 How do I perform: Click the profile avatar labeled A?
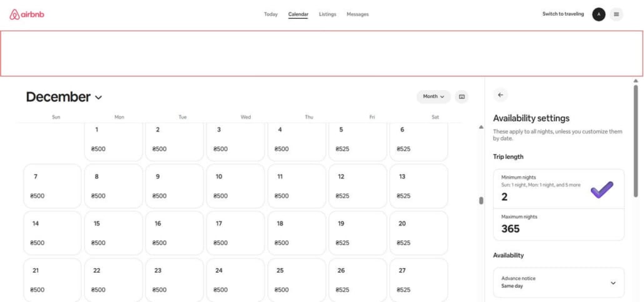pos(598,14)
